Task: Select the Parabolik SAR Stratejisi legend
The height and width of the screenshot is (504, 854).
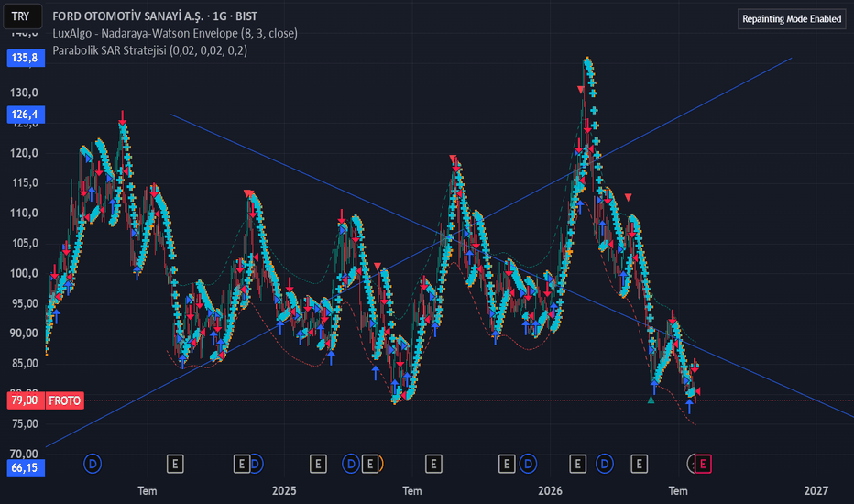Action: (x=149, y=50)
